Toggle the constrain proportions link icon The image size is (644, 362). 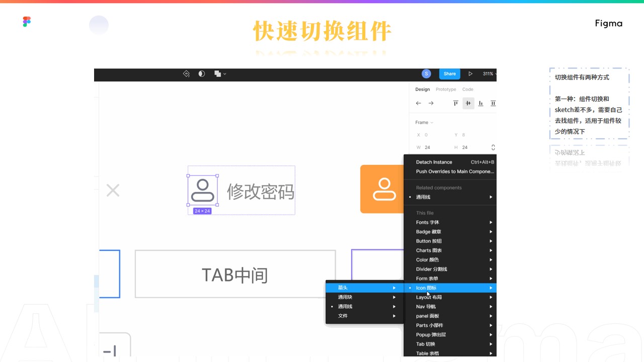pos(493,147)
